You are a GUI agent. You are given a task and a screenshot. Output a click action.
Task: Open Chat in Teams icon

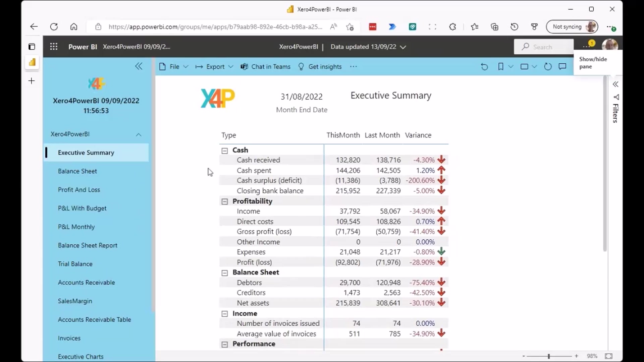tap(245, 67)
